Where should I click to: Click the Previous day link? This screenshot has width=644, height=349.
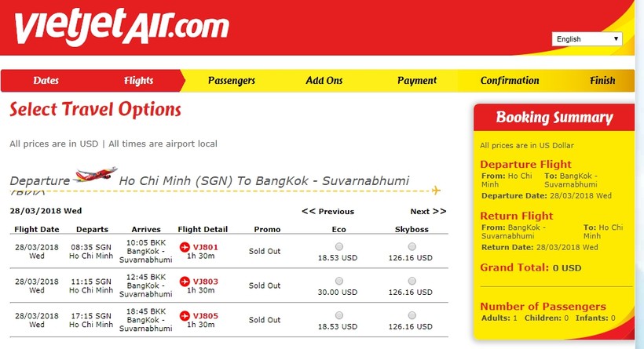[x=328, y=211]
